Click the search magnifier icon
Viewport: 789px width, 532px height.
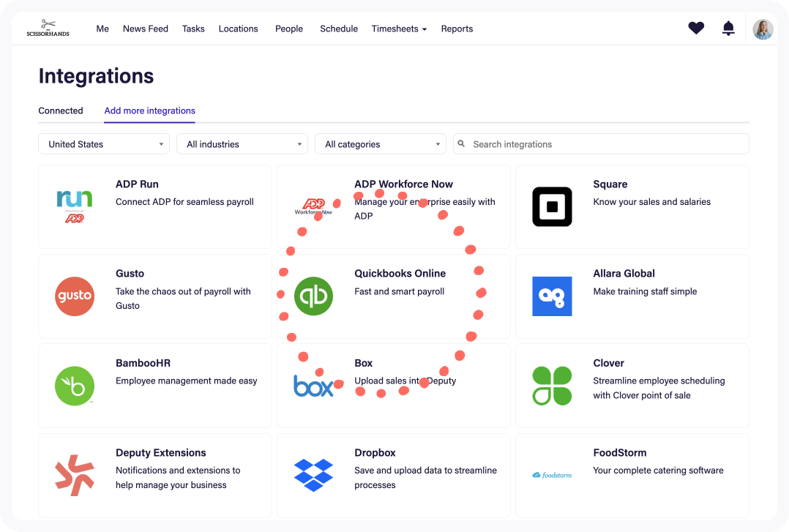461,144
